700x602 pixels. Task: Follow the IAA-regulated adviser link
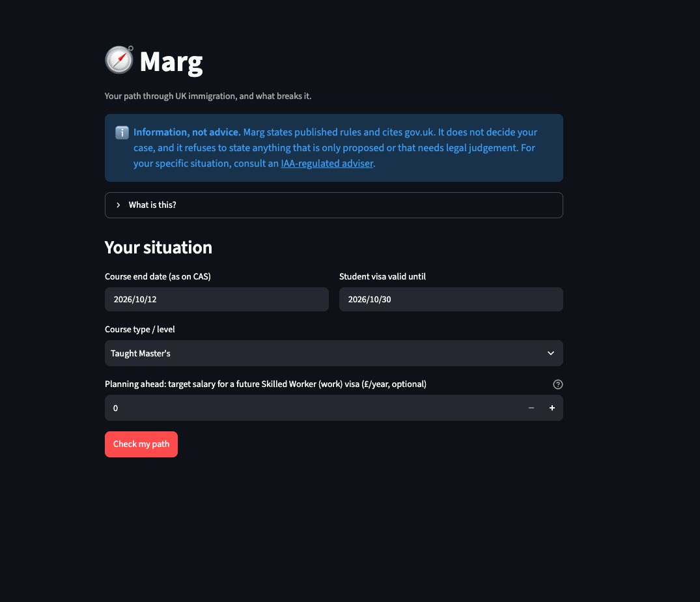[x=327, y=164]
